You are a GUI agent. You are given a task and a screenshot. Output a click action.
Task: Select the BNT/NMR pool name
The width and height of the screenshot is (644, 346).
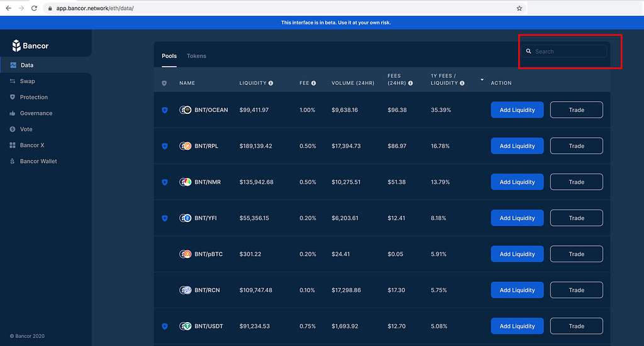tap(208, 182)
